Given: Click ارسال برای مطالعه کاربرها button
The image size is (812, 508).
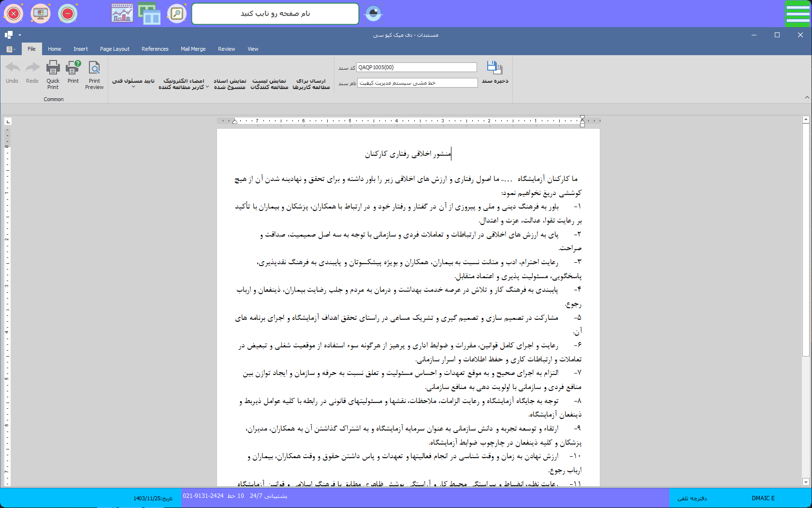Looking at the screenshot, I should (311, 84).
